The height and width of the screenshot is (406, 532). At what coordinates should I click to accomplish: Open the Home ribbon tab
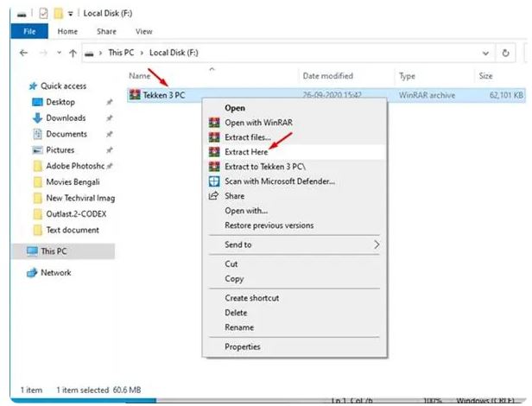tap(67, 32)
